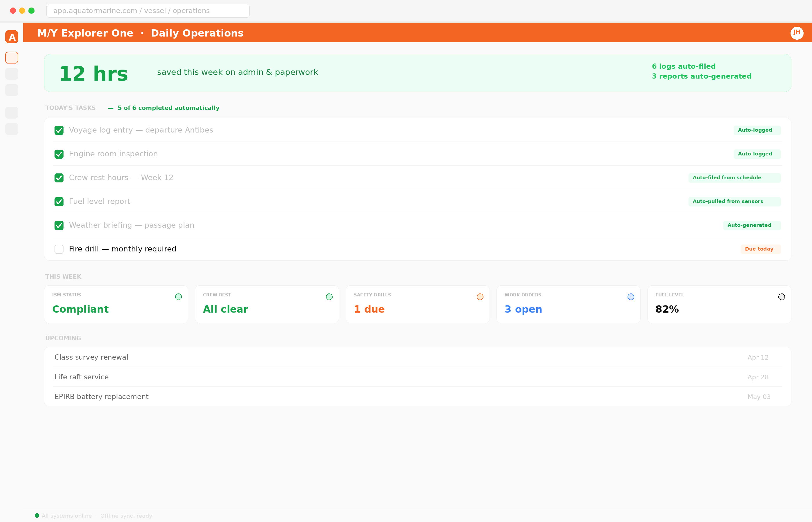Check the Fire drill monthly required checkbox
Viewport: 812px width, 522px height.
[59, 249]
